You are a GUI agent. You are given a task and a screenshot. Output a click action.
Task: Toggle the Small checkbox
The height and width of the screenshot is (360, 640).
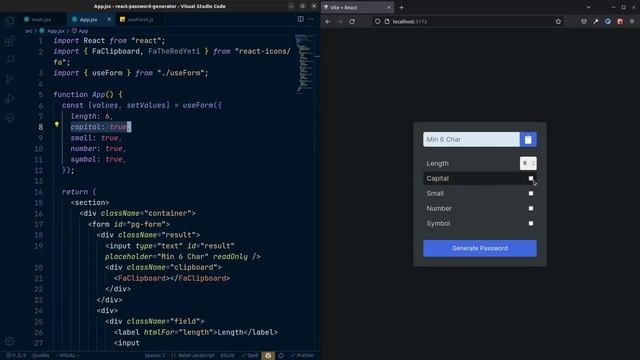coord(531,193)
